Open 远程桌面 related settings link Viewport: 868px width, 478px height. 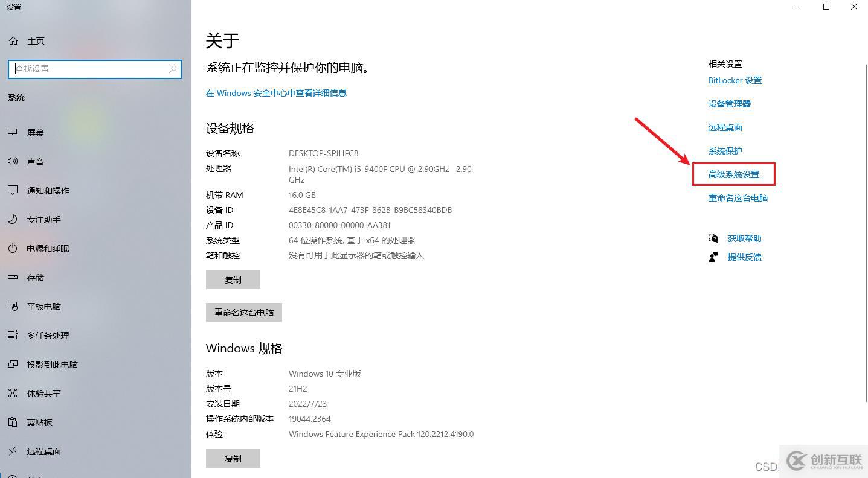[x=725, y=127]
